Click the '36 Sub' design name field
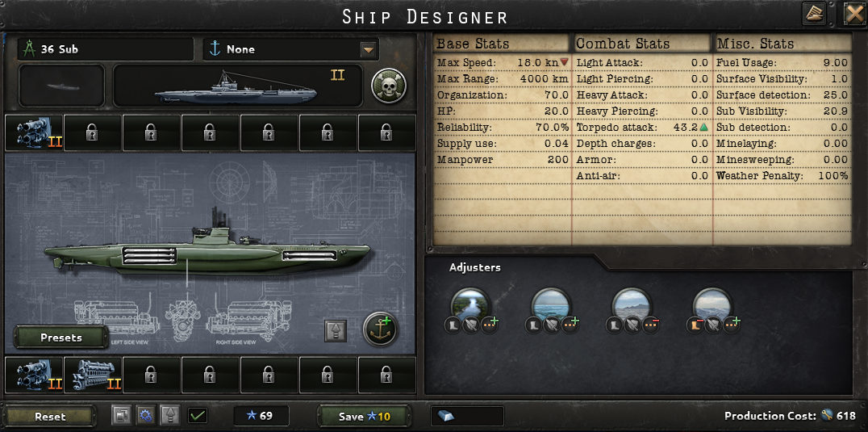 point(105,49)
